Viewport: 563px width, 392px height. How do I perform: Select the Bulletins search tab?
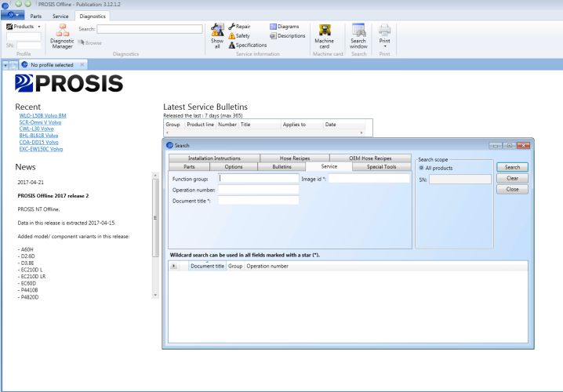(281, 166)
